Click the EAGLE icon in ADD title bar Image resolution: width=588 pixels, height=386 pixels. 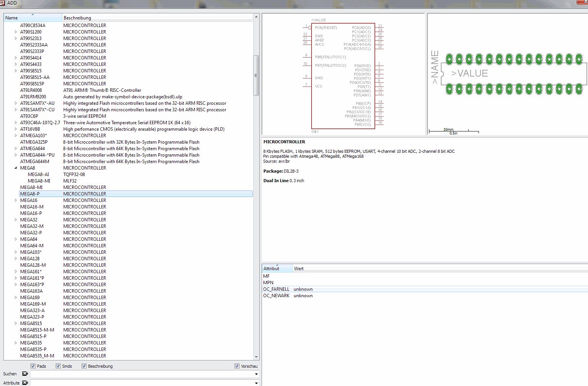3,3
